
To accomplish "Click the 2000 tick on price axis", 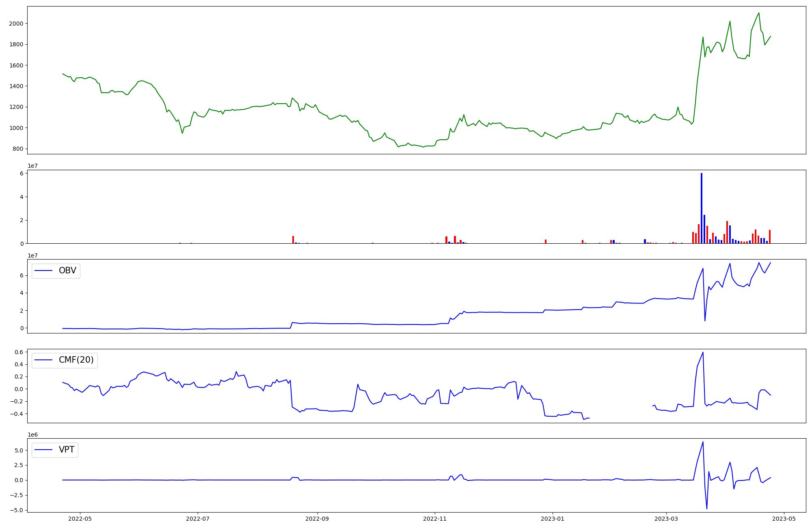I will click(x=16, y=24).
